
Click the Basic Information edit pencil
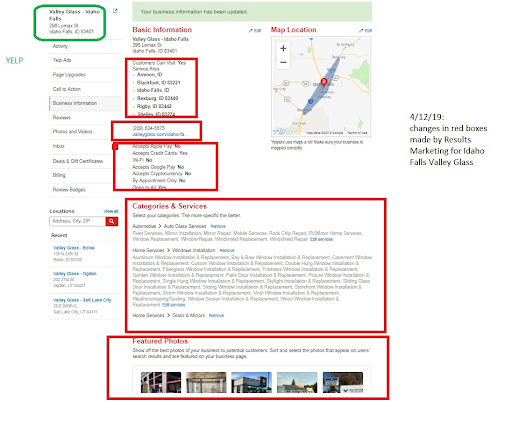[x=255, y=30]
